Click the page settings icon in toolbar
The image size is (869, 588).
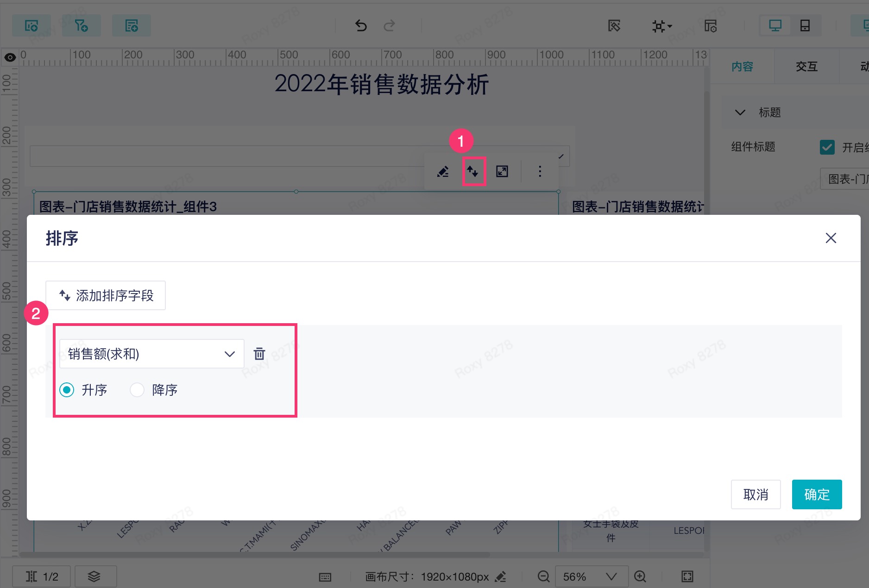(x=711, y=26)
